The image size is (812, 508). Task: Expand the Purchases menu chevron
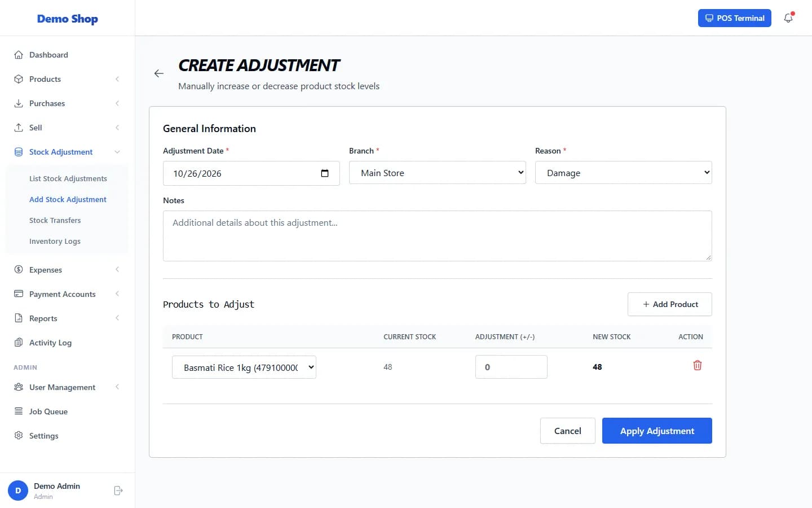tap(117, 103)
